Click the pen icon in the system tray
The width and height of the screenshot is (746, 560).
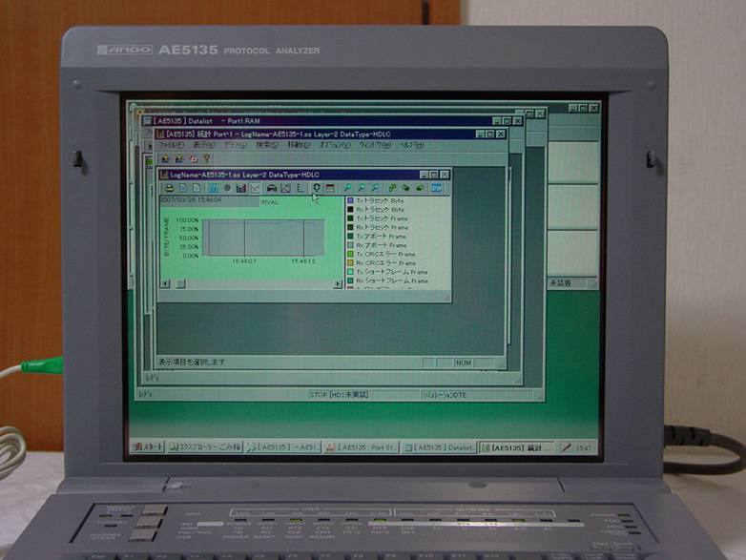tap(566, 448)
